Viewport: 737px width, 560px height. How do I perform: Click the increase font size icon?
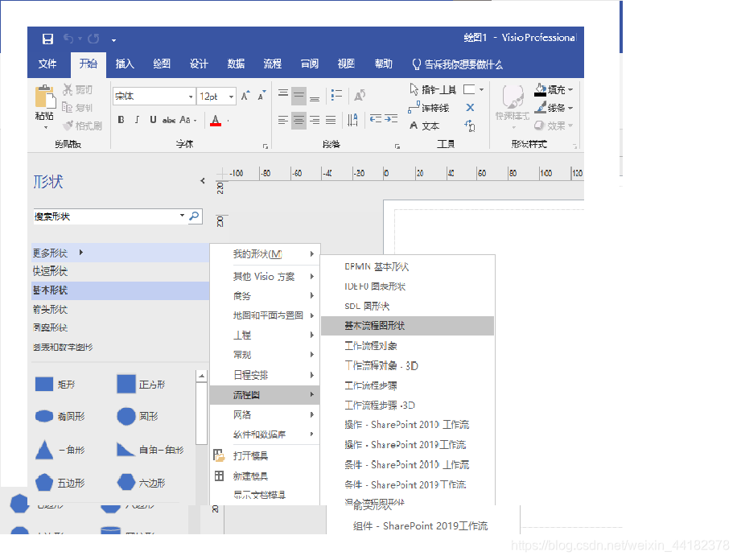[245, 96]
